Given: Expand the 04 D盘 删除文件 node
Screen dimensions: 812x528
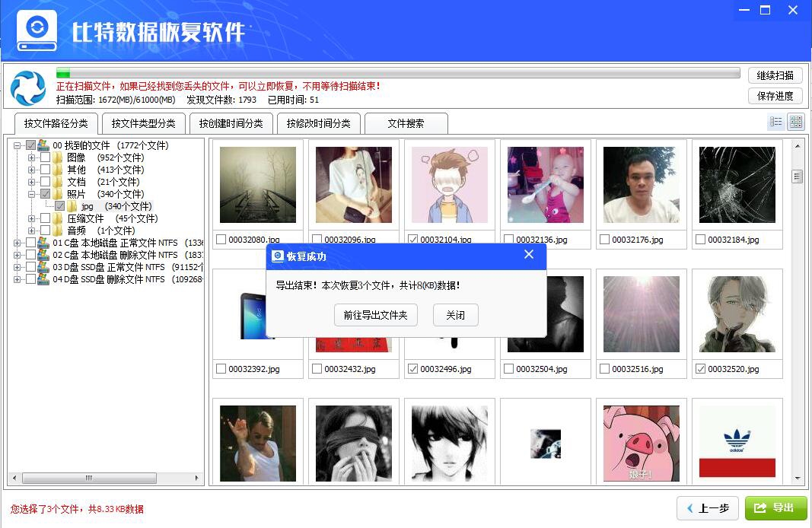Looking at the screenshot, I should (17, 279).
